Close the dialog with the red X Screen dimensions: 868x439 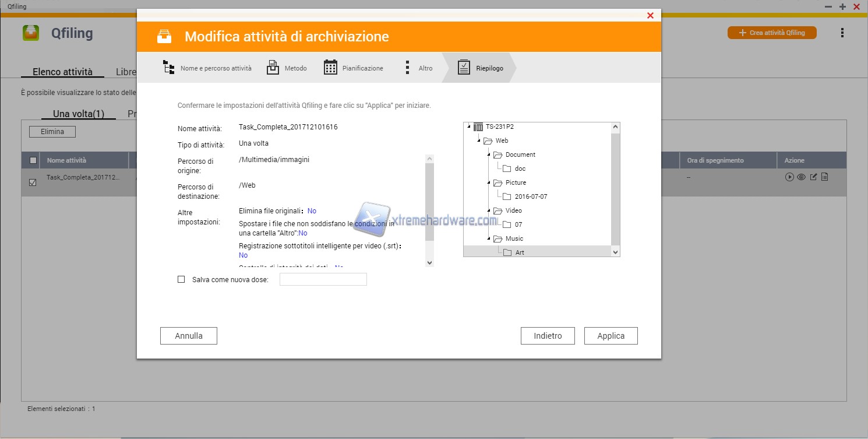[x=650, y=16]
